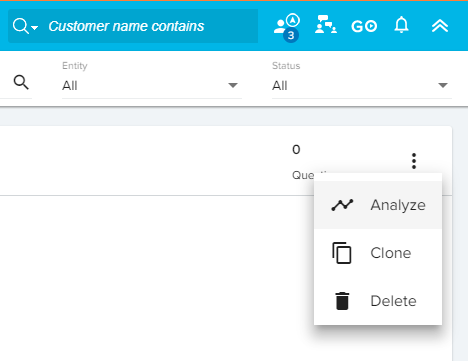Image resolution: width=468 pixels, height=361 pixels.
Task: Select Analyze from the context menu
Action: coord(378,205)
